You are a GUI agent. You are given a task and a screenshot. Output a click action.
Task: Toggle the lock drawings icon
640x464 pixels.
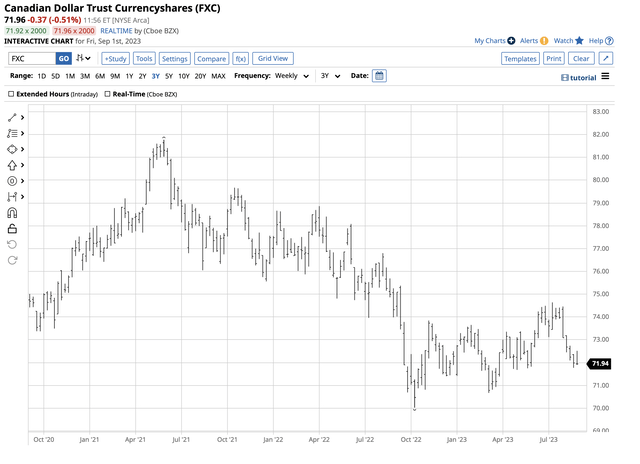(12, 229)
